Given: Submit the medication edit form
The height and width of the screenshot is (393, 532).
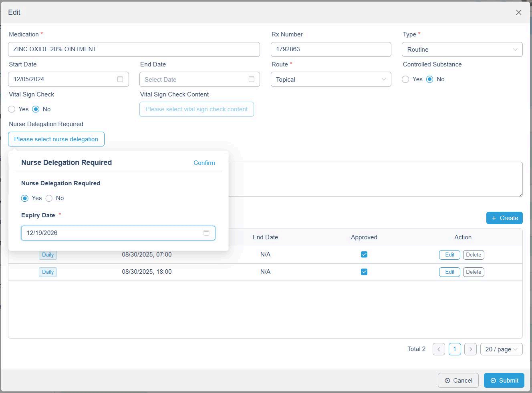Looking at the screenshot, I should 504,381.
